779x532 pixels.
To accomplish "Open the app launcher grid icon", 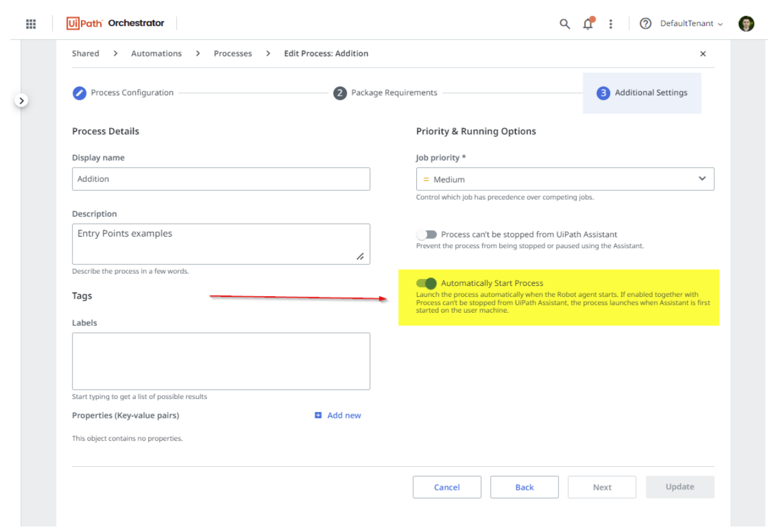I will [31, 24].
